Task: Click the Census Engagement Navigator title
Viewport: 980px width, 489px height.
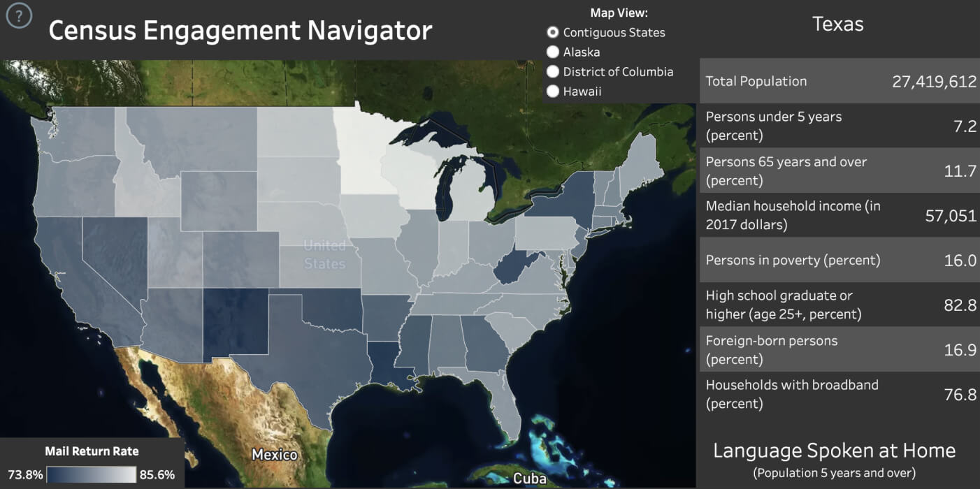Action: [240, 30]
